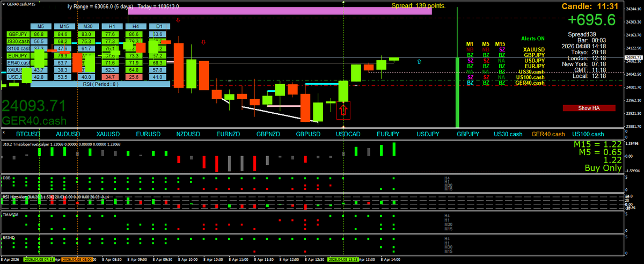Click the orange 2026.04.08 08:00 time marker

coord(78,259)
